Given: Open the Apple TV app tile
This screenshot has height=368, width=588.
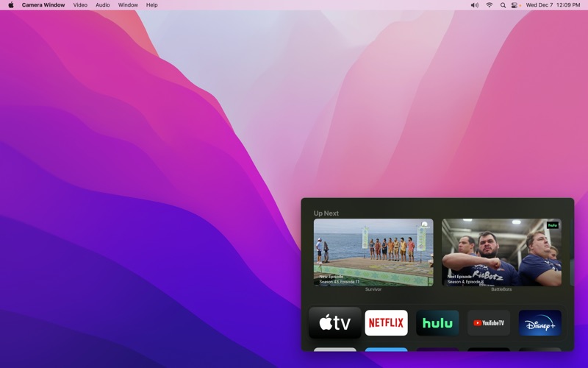Looking at the screenshot, I should (335, 322).
